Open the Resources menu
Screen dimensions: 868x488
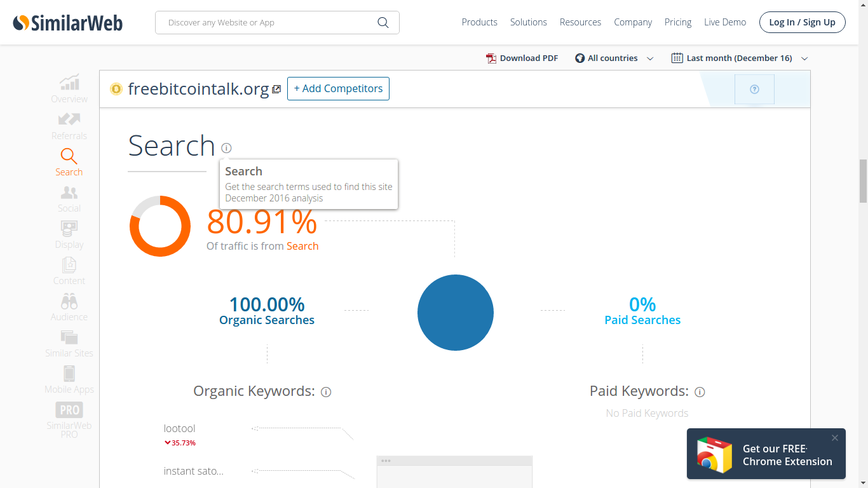580,22
